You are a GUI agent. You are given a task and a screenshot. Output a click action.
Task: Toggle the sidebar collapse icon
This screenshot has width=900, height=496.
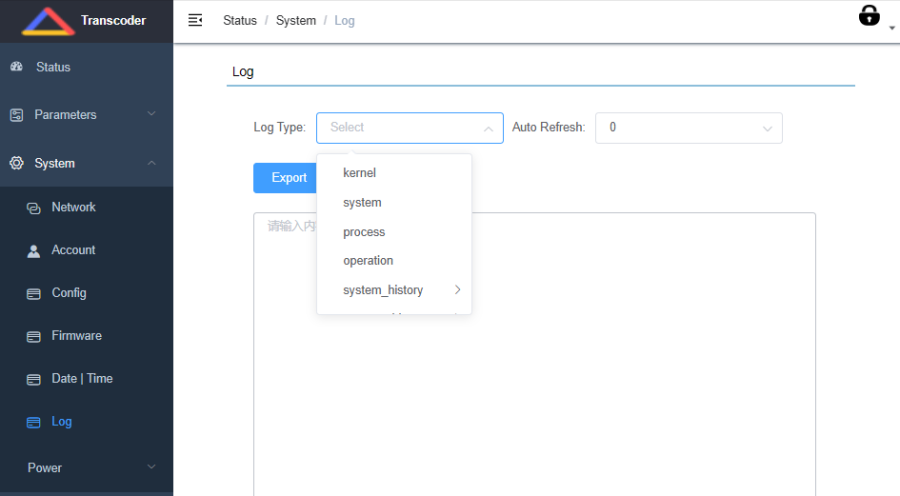(x=195, y=20)
